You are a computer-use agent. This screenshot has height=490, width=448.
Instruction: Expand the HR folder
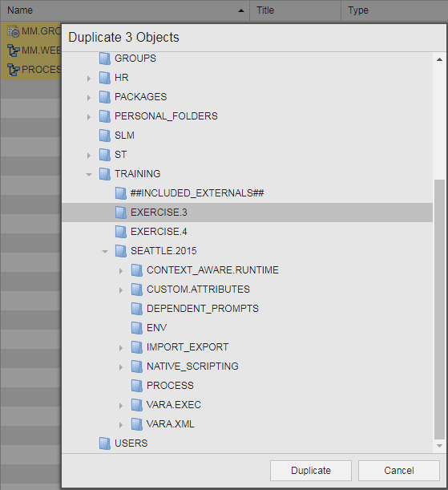[89, 78]
